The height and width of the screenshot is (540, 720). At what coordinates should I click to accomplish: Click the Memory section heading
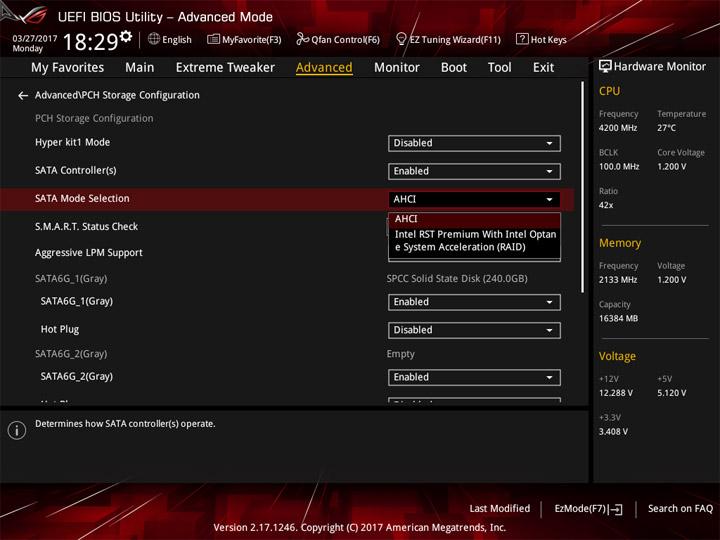[620, 243]
